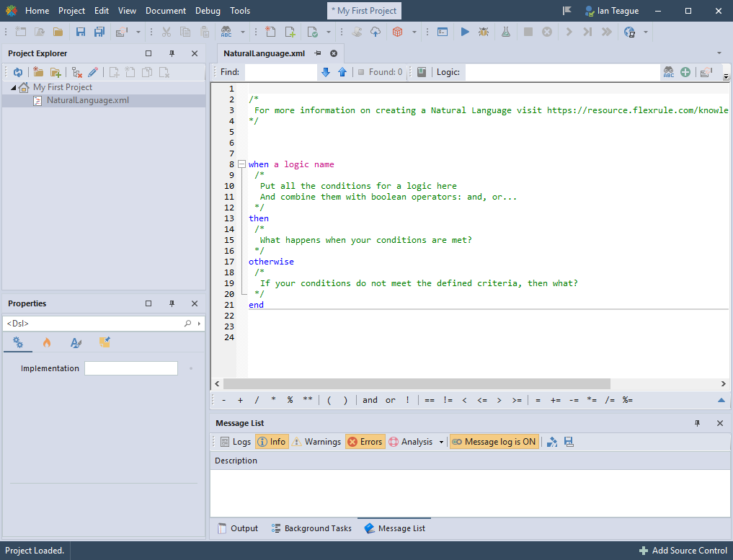Click the New project icon at toolbar start

coord(21,32)
